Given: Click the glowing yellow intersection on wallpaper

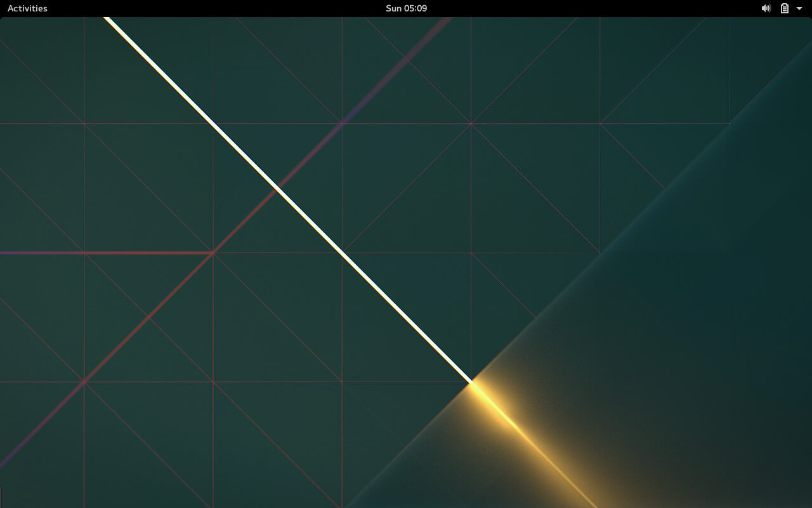Looking at the screenshot, I should 472,382.
